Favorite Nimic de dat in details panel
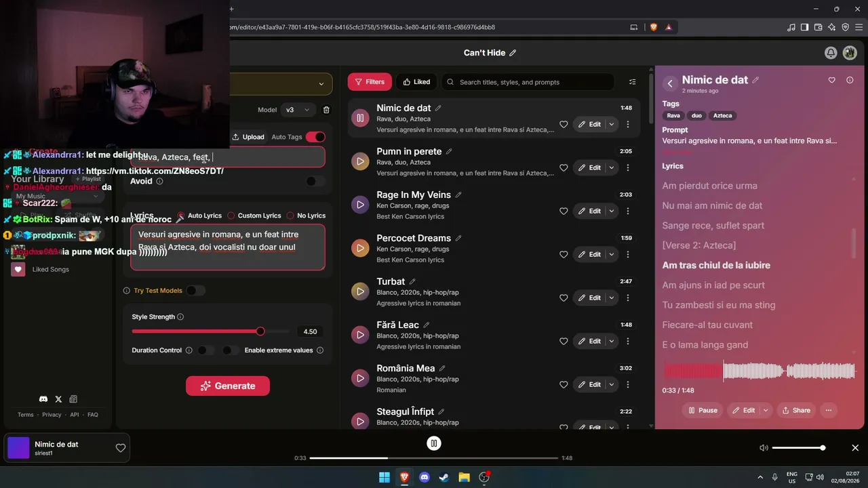Viewport: 868px width, 488px height. (832, 80)
